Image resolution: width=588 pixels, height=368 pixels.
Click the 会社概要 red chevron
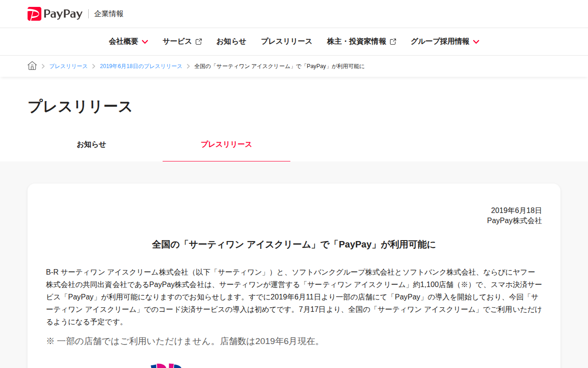[x=145, y=42]
